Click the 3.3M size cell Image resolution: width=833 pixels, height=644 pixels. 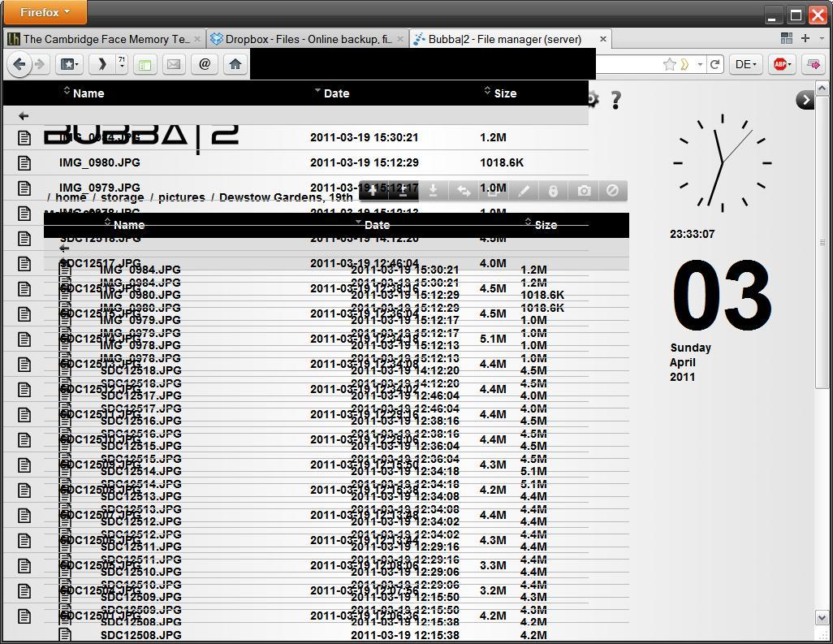click(x=493, y=565)
